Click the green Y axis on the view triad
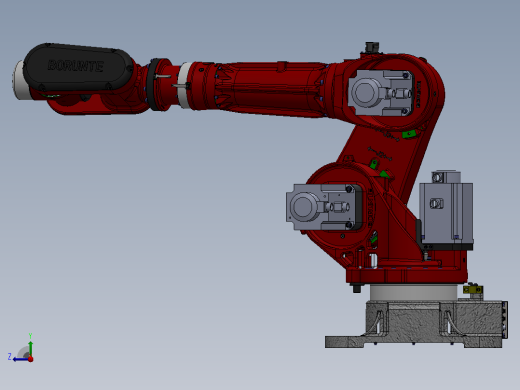The width and height of the screenshot is (520, 390). click(x=30, y=348)
